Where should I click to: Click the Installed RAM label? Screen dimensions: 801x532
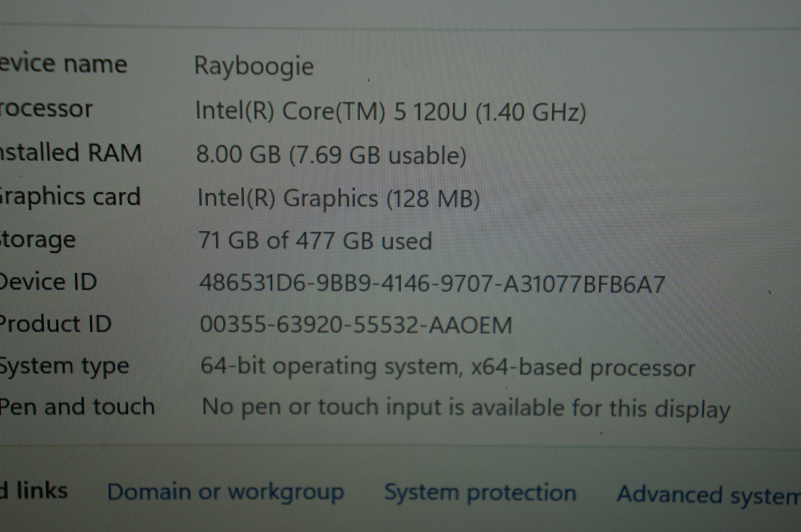(x=71, y=153)
